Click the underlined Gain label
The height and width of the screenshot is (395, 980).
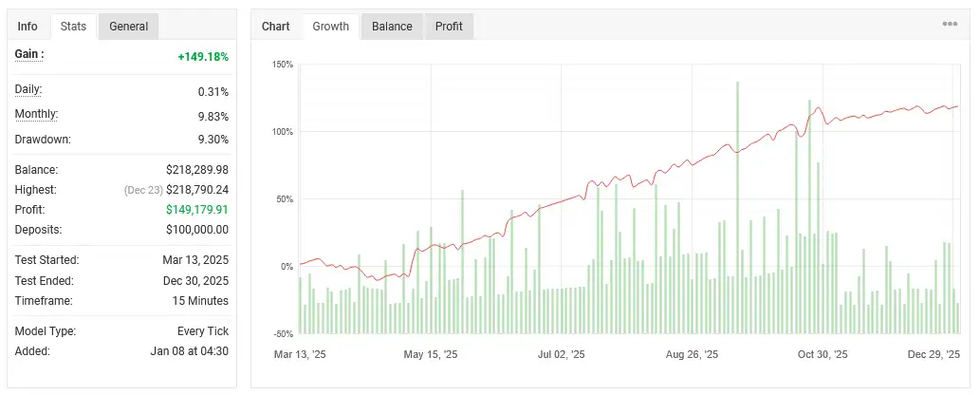[x=29, y=54]
